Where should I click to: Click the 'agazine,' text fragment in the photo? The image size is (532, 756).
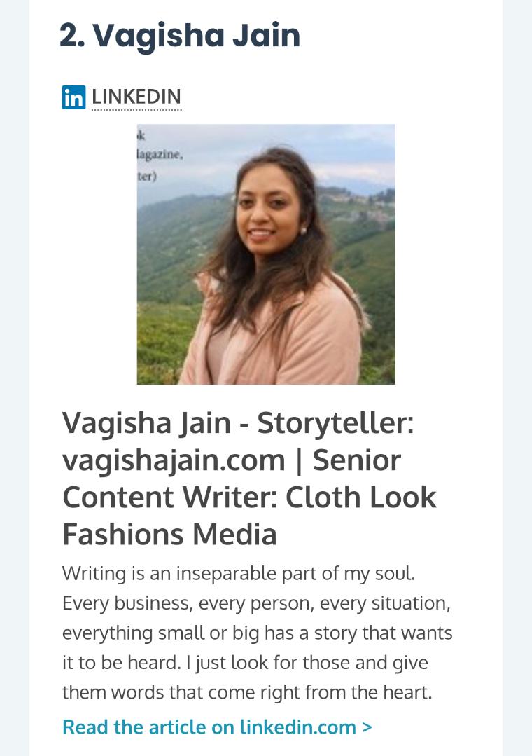click(x=160, y=155)
